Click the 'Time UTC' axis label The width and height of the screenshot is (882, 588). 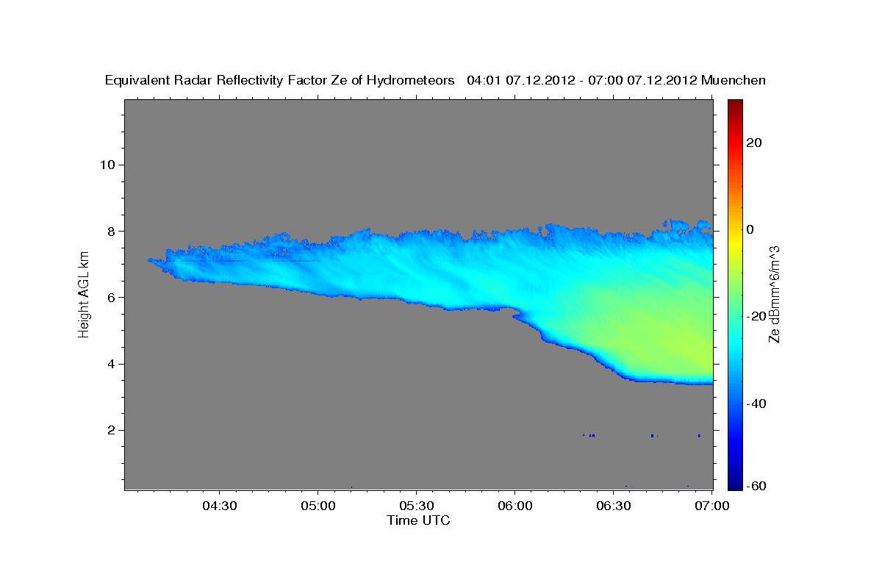click(418, 520)
